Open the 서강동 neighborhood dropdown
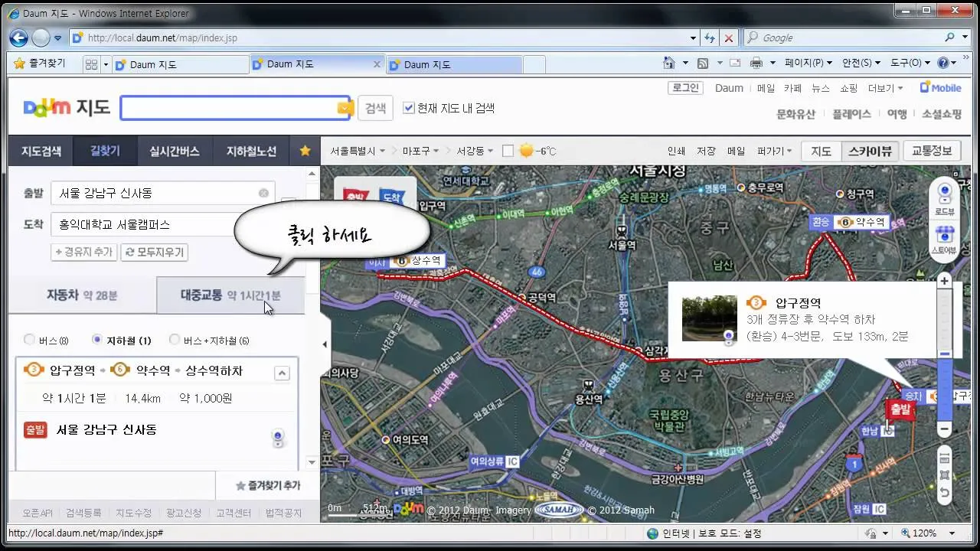This screenshot has width=980, height=551. 475,151
